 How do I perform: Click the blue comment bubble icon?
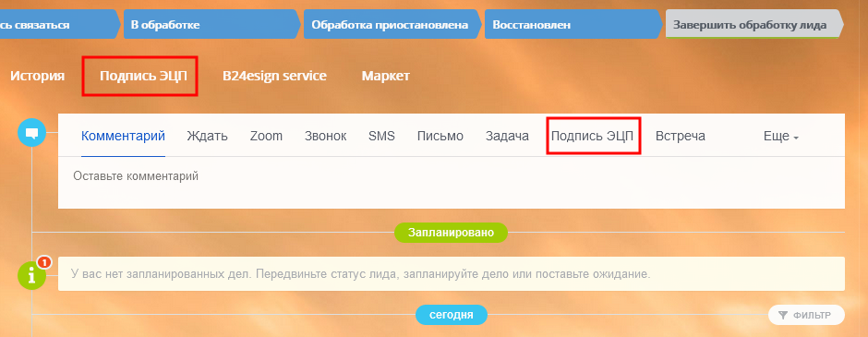tap(31, 133)
